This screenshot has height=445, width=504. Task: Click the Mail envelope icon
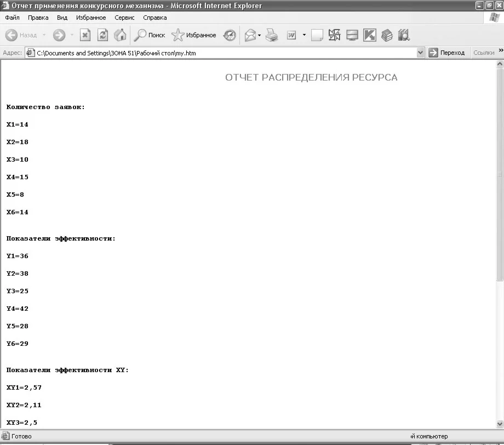[x=250, y=35]
